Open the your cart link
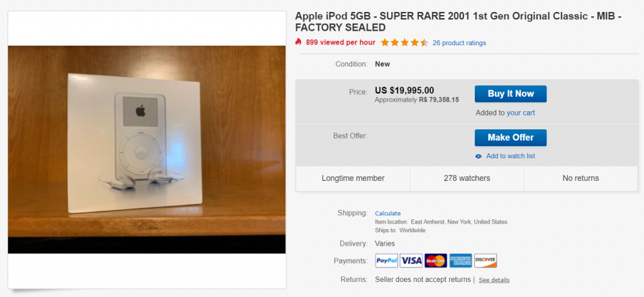 [x=521, y=113]
